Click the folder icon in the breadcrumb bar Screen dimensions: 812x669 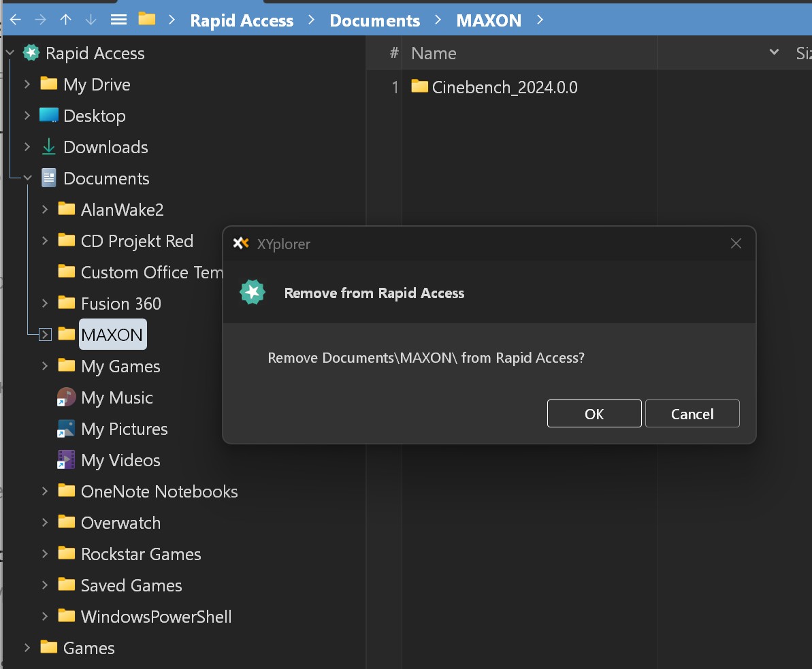[146, 20]
